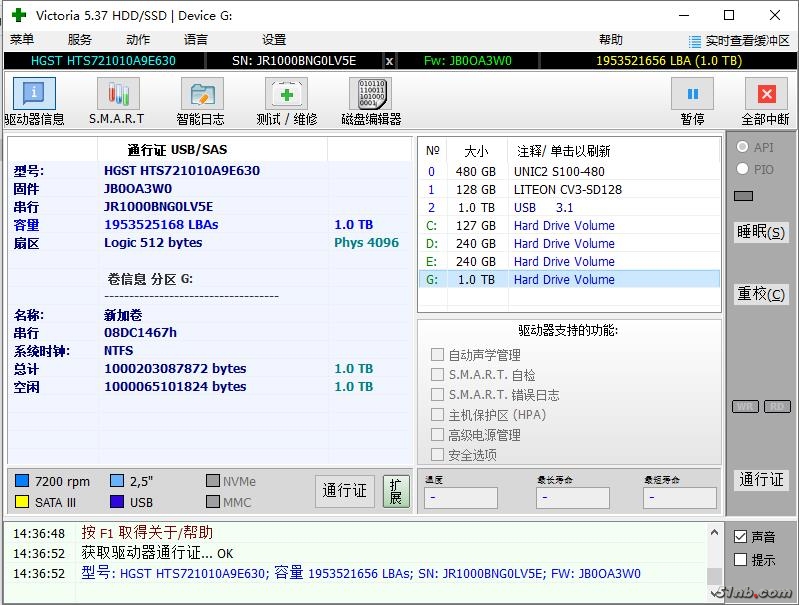Click the 重校(C) recalibrate button
Image resolution: width=799 pixels, height=605 pixels.
761,294
